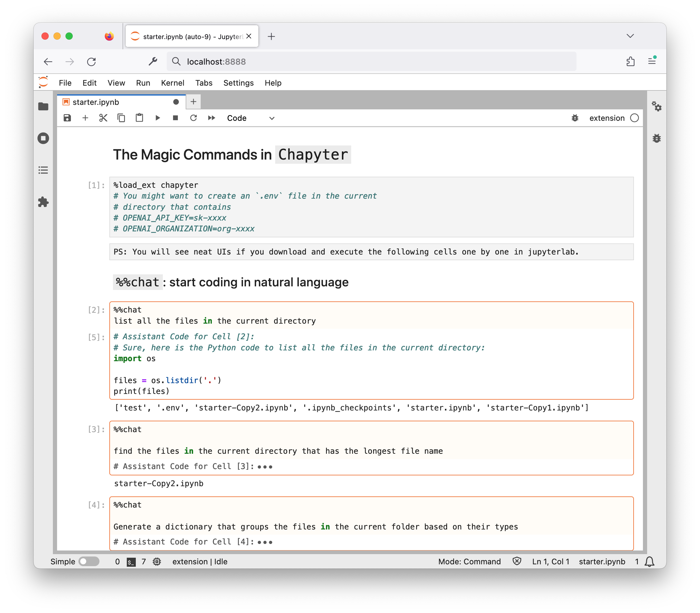700x613 pixels.
Task: Click Ln 1, Col 1 position indicator
Action: tap(551, 562)
